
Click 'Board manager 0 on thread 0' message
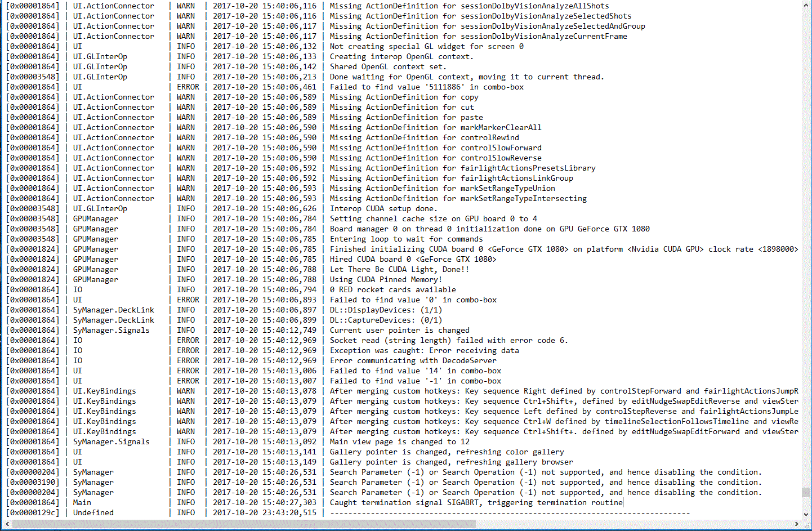point(489,229)
